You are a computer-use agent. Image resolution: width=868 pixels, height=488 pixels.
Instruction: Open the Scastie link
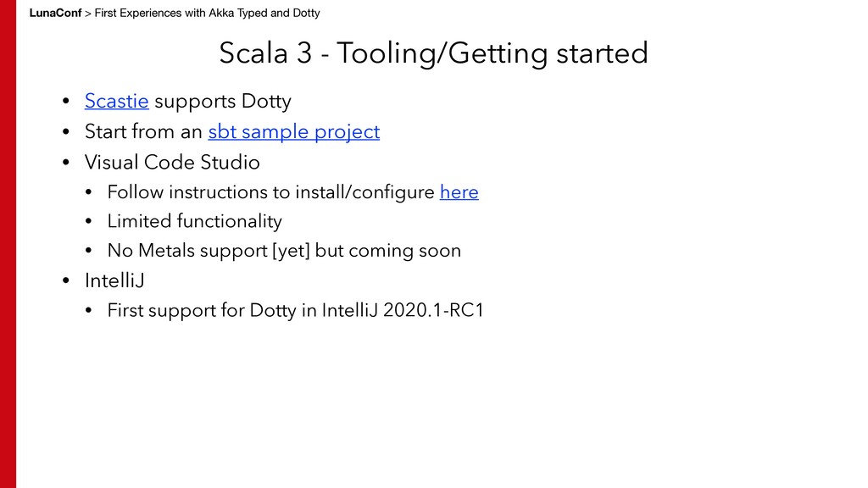117,102
